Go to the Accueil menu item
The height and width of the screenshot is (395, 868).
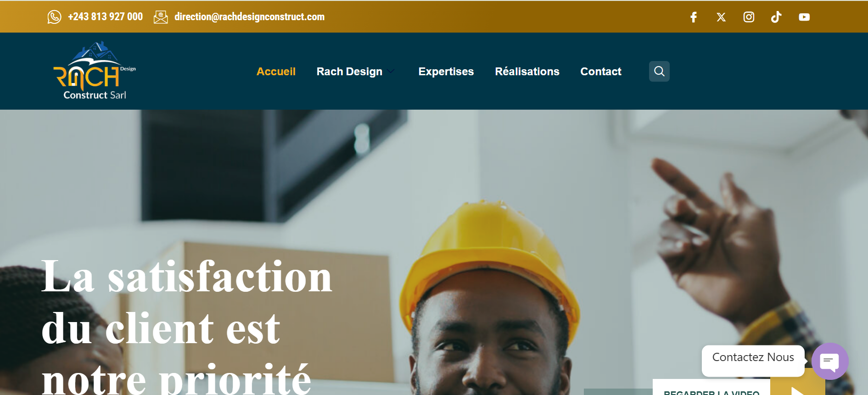pyautogui.click(x=276, y=72)
